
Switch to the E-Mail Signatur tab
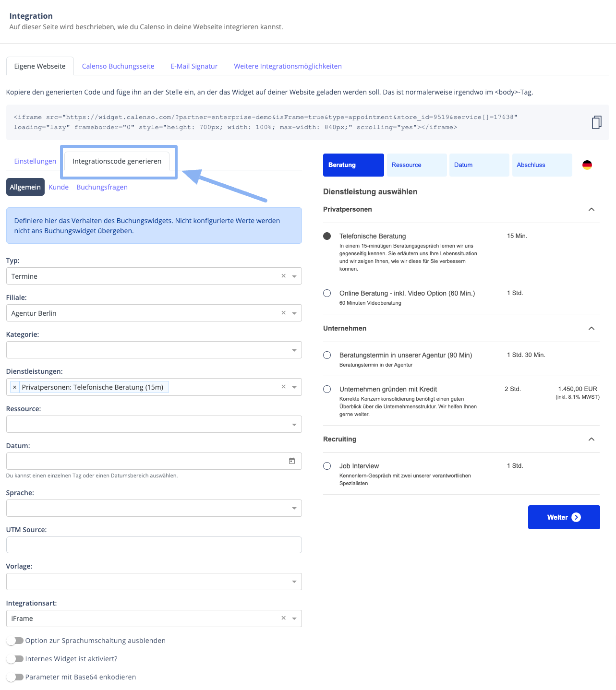pos(193,66)
